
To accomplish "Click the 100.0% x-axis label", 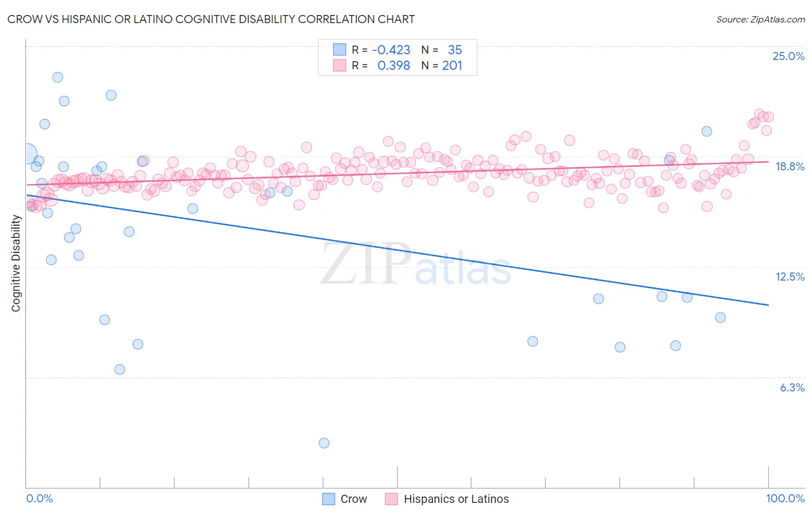I will pos(785,498).
